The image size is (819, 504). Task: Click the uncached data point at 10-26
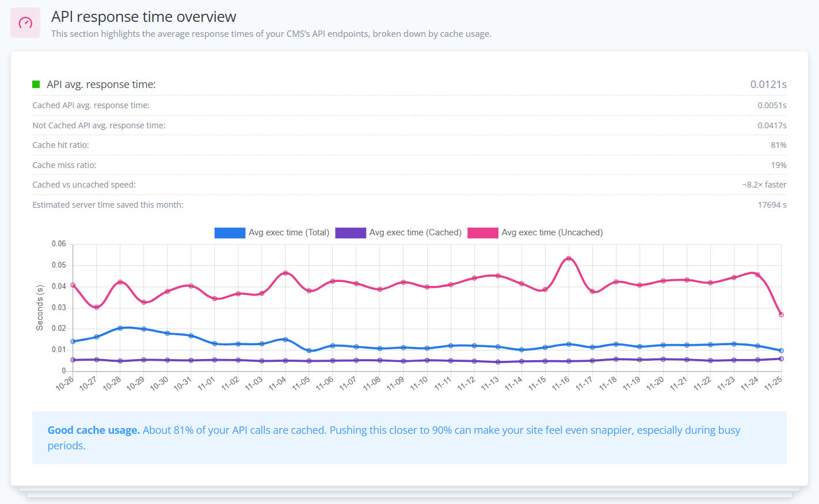(73, 285)
